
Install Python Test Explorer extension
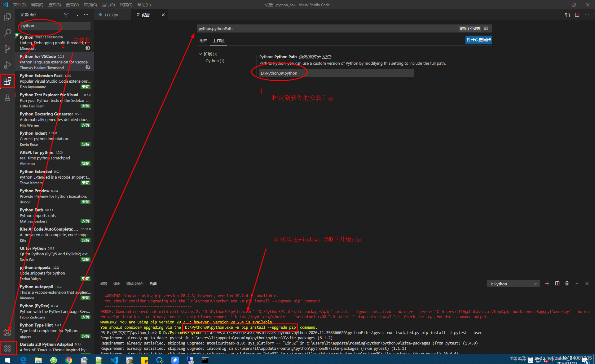tap(86, 106)
